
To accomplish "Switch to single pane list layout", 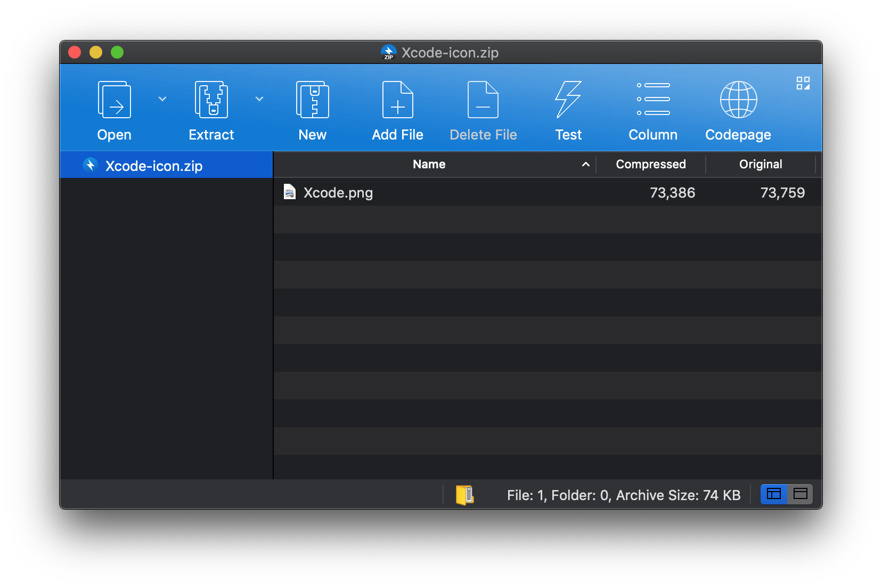I will pyautogui.click(x=800, y=494).
